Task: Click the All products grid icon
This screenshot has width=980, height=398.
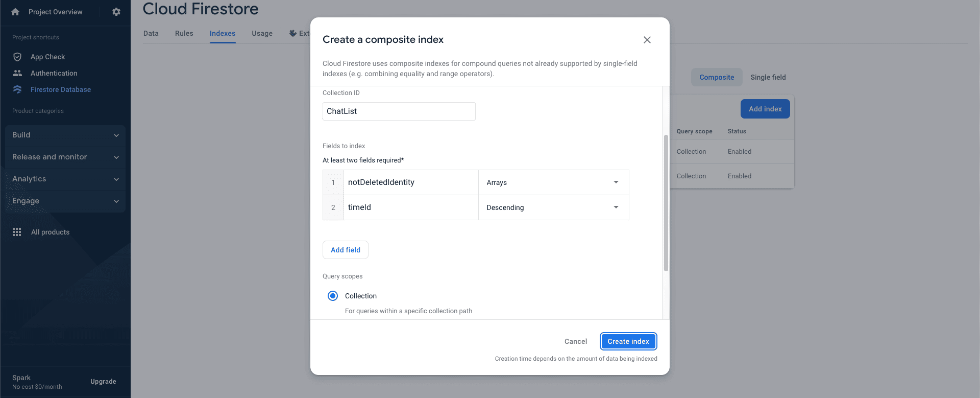Action: pyautogui.click(x=17, y=232)
